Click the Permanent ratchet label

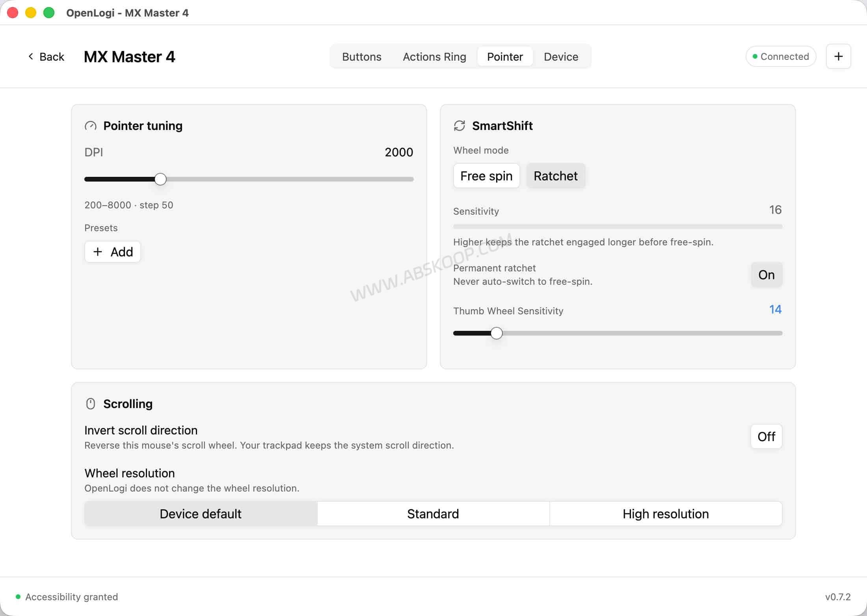pyautogui.click(x=494, y=268)
